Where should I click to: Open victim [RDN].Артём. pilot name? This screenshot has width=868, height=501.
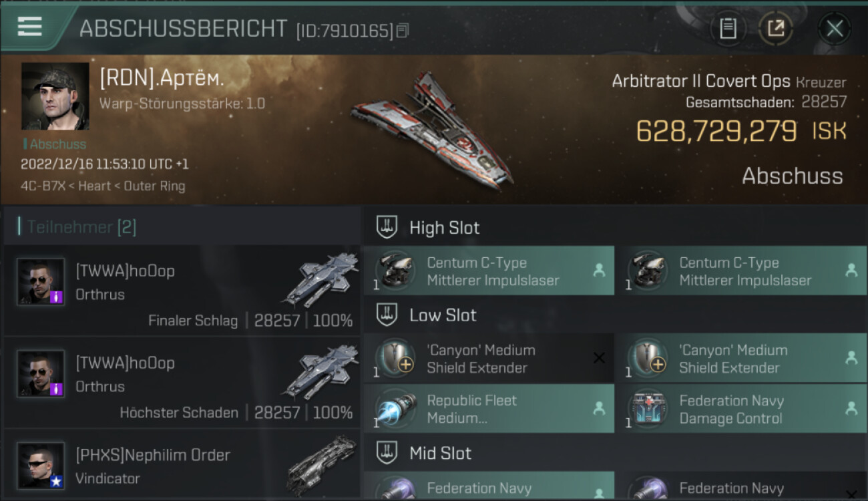tap(162, 79)
